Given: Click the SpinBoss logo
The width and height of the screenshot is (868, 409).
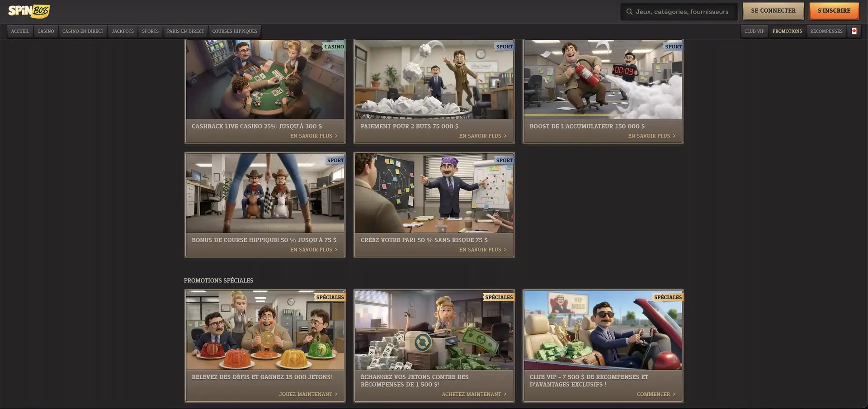Looking at the screenshot, I should click(x=29, y=11).
